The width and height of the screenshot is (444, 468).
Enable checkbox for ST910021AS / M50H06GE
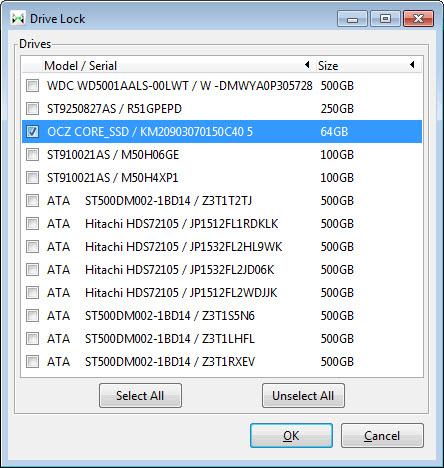click(32, 155)
